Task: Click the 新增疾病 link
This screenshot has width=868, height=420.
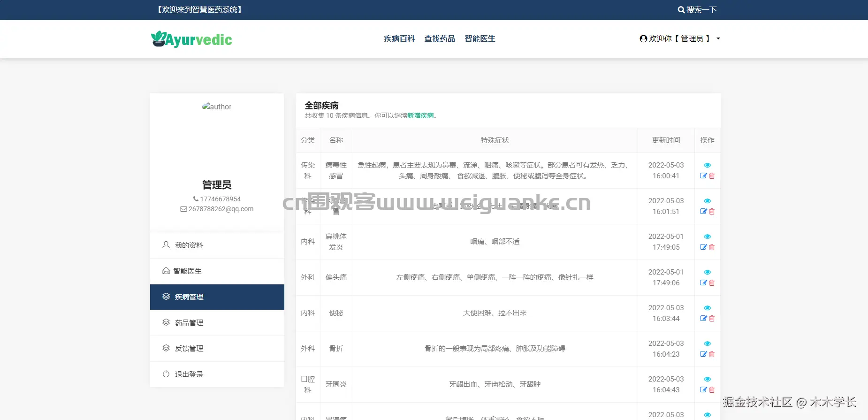Action: click(x=420, y=115)
